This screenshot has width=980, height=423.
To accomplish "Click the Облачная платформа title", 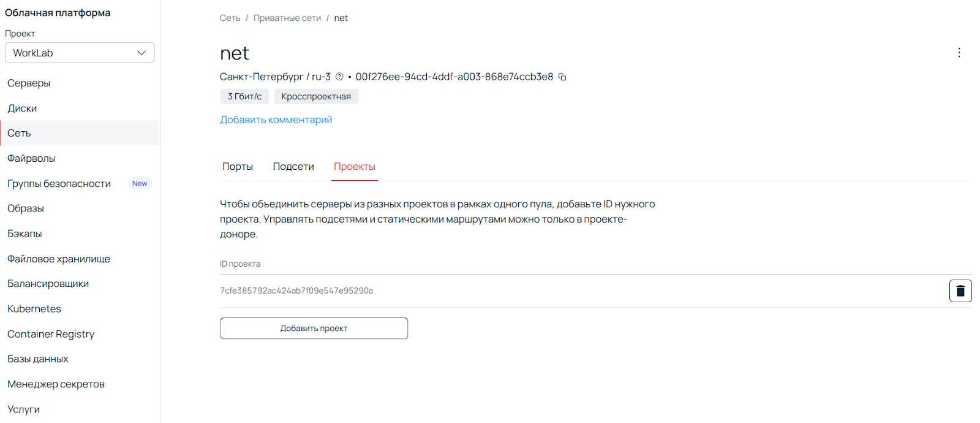I will [58, 13].
